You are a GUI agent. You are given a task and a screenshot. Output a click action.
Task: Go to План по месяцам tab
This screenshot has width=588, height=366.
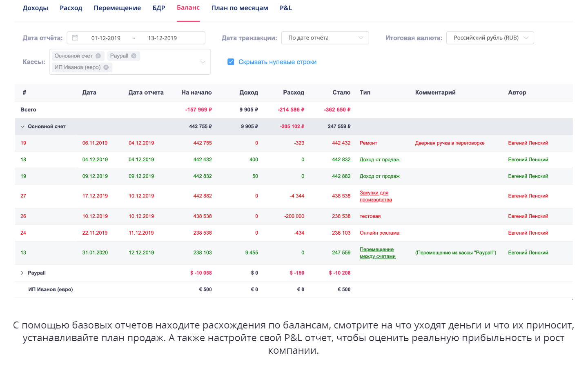240,8
